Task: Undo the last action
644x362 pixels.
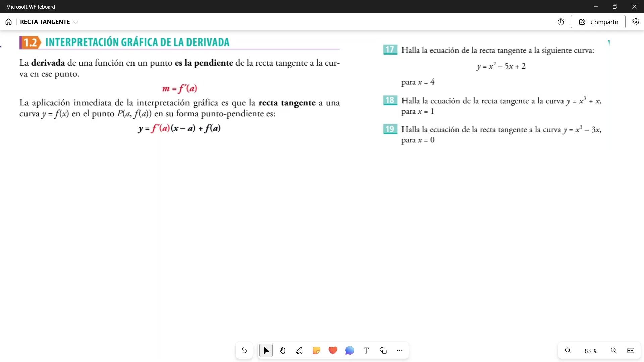Action: 244,351
